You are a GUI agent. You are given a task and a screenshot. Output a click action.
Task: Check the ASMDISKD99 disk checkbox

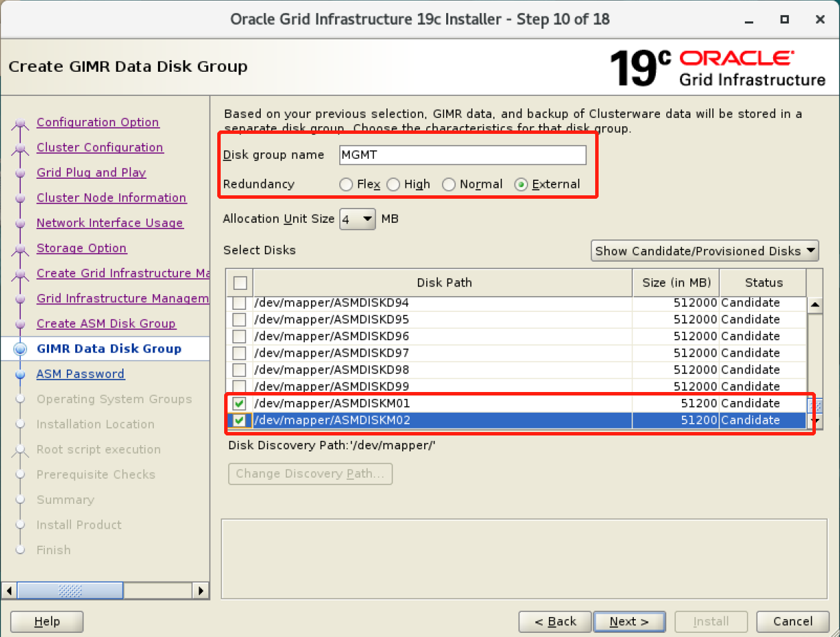point(239,386)
